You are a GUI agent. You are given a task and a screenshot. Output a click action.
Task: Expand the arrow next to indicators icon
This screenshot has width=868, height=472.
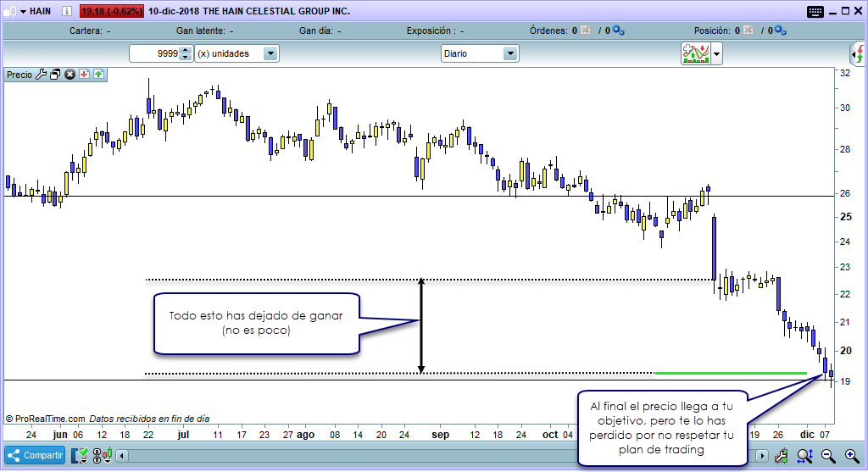click(x=718, y=53)
